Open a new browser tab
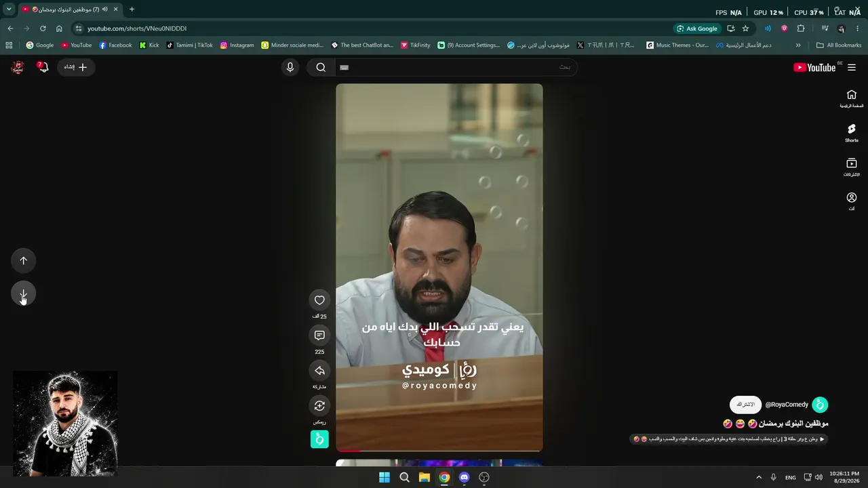 click(132, 9)
